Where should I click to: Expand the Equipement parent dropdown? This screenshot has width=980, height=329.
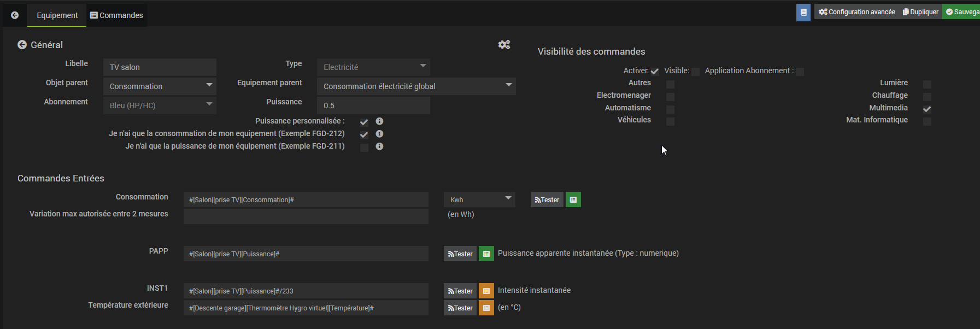click(x=416, y=86)
